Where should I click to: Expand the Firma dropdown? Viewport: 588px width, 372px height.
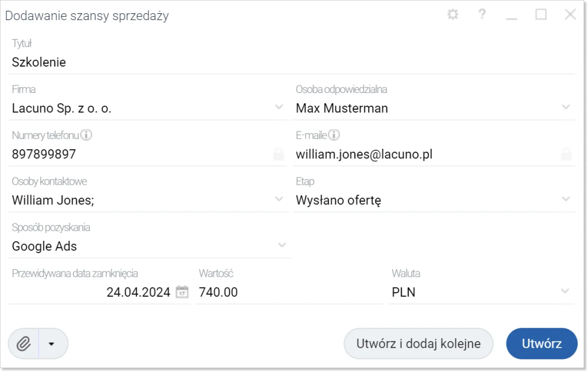[x=279, y=107]
